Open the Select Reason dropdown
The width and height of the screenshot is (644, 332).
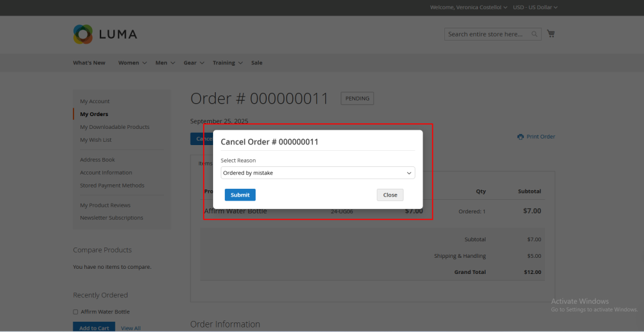point(318,173)
